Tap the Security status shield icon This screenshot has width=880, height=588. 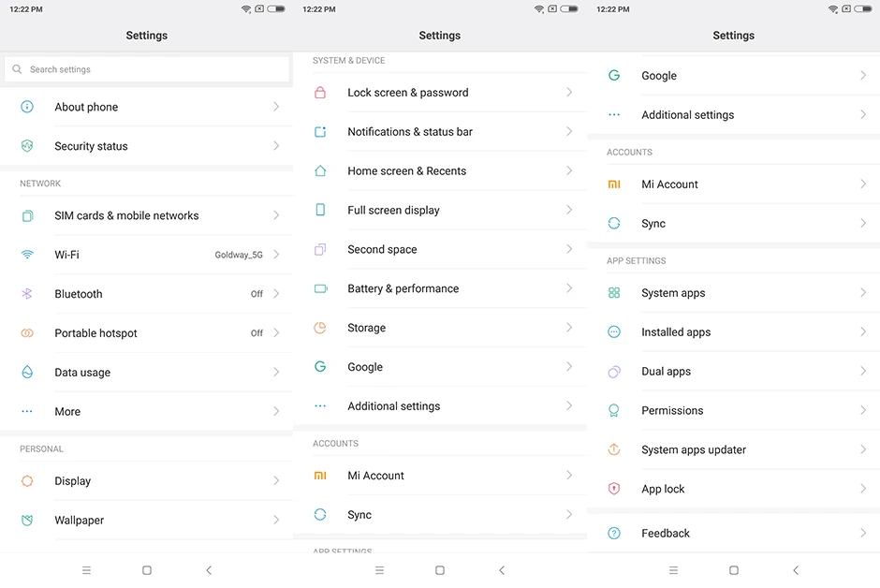click(x=27, y=146)
